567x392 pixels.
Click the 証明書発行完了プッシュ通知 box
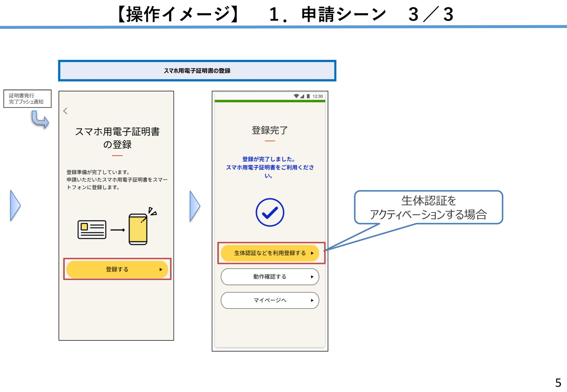(x=27, y=99)
